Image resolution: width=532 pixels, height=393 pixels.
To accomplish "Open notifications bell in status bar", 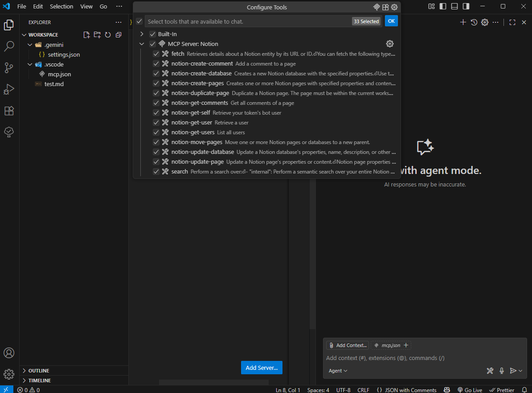I will (x=524, y=390).
